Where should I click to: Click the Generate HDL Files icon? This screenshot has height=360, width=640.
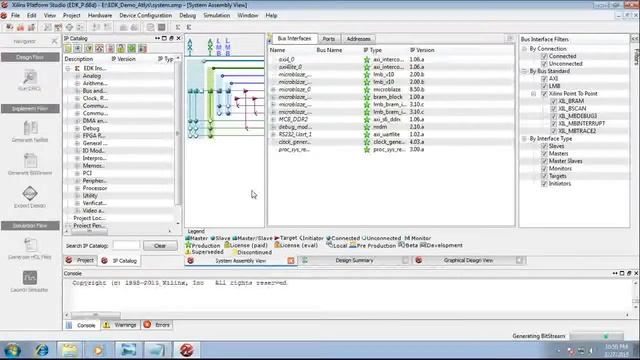(30, 245)
